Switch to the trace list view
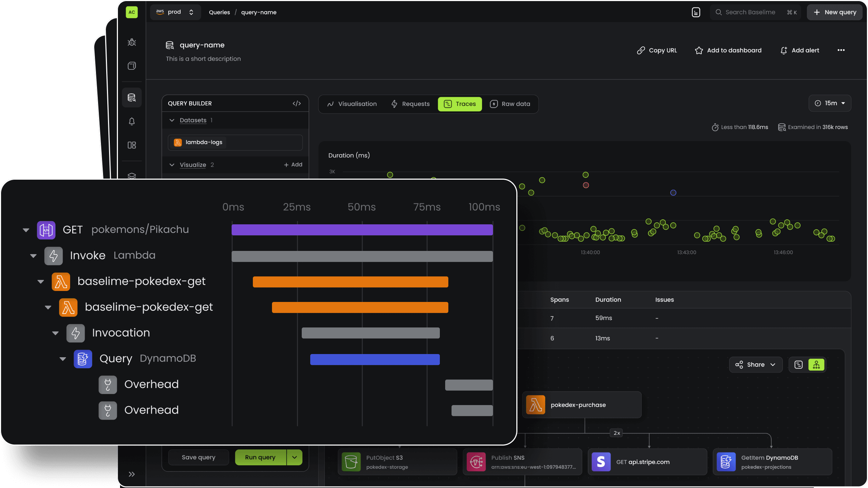 [799, 364]
